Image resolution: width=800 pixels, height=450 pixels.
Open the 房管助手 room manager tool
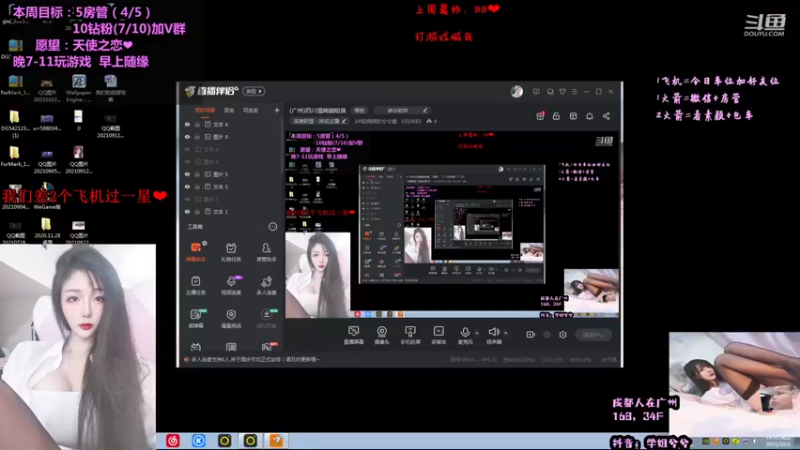[x=266, y=252]
